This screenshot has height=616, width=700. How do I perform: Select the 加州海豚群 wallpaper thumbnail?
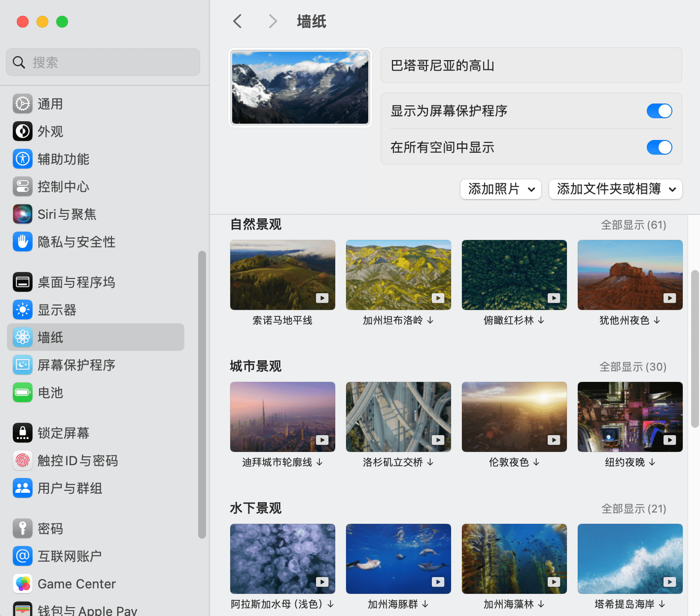pos(398,559)
